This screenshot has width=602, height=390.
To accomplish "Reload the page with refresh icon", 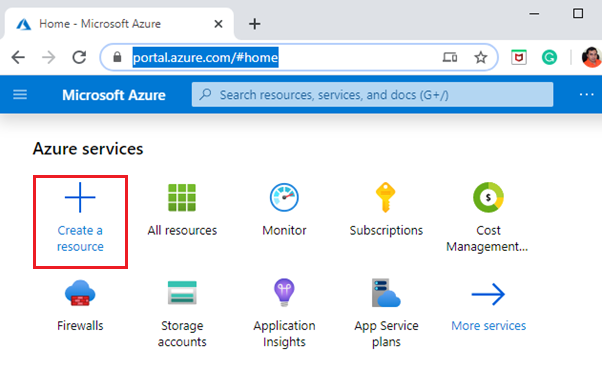I will 79,58.
